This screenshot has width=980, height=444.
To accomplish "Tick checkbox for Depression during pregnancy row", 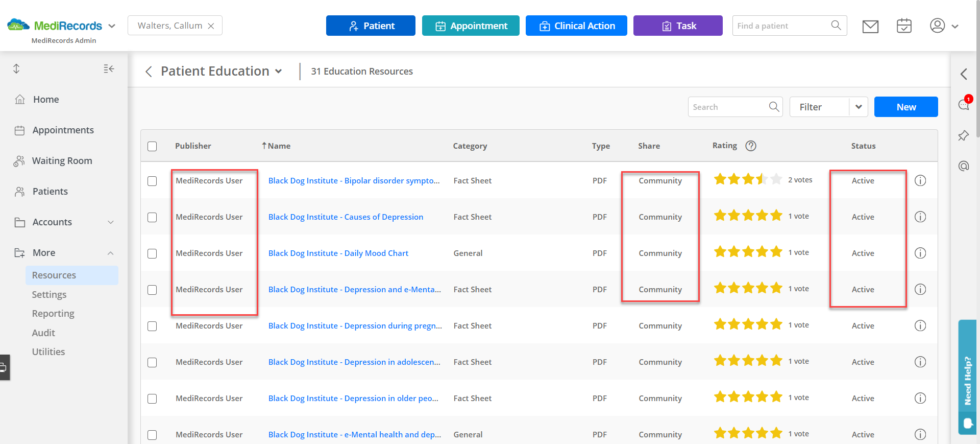I will (152, 326).
